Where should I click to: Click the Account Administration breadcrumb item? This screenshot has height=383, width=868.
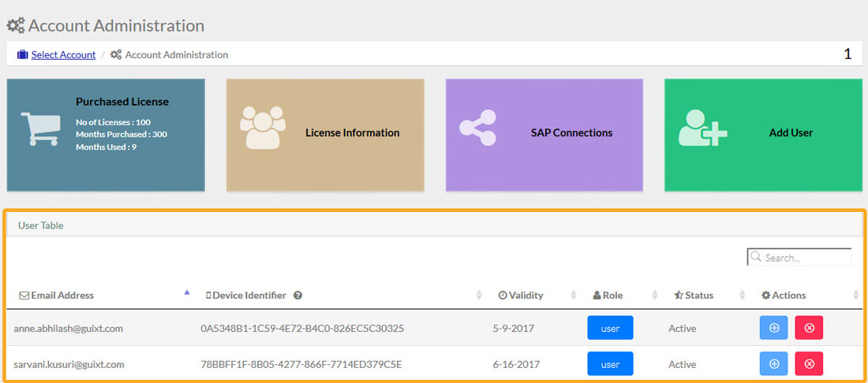[x=176, y=55]
